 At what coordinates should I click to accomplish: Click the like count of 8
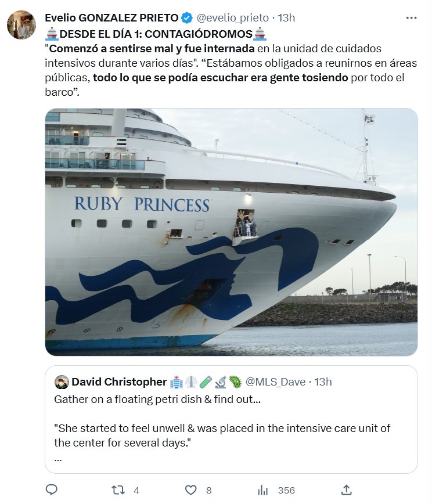point(209,490)
